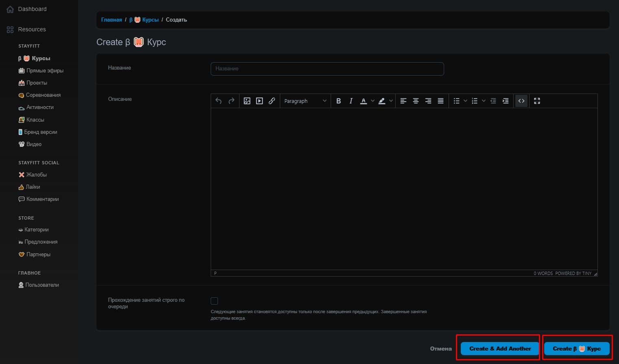The image size is (619, 364).
Task: Open the source code view icon
Action: point(521,101)
